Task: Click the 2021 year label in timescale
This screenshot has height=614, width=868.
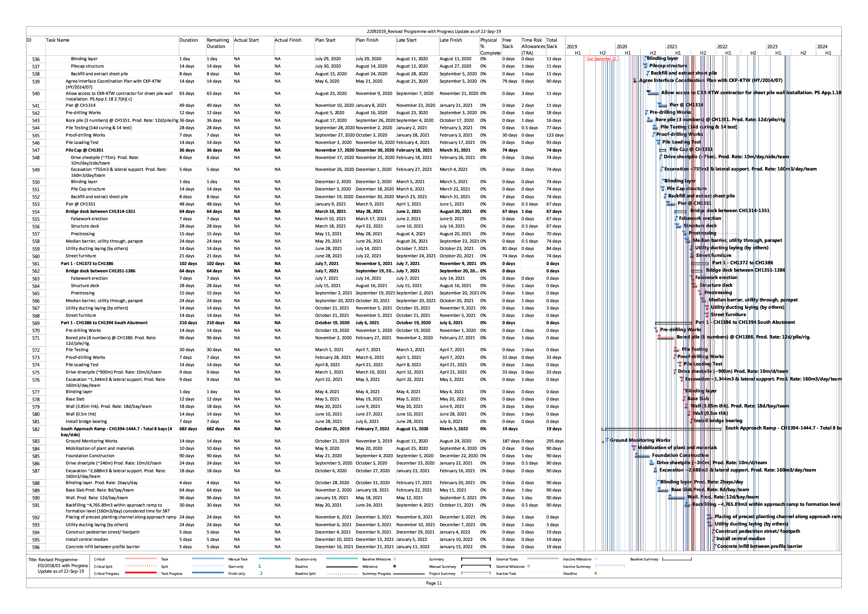Action: coord(672,47)
